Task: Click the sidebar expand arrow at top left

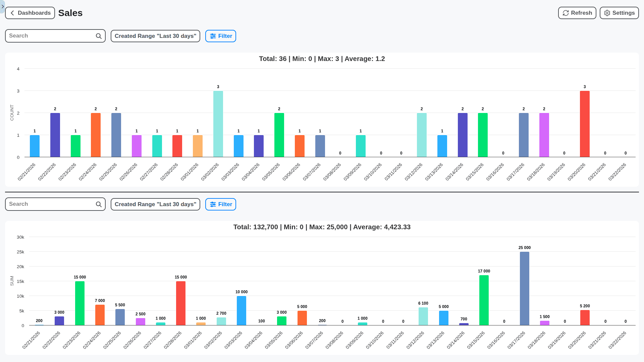Action: [x=3, y=6]
